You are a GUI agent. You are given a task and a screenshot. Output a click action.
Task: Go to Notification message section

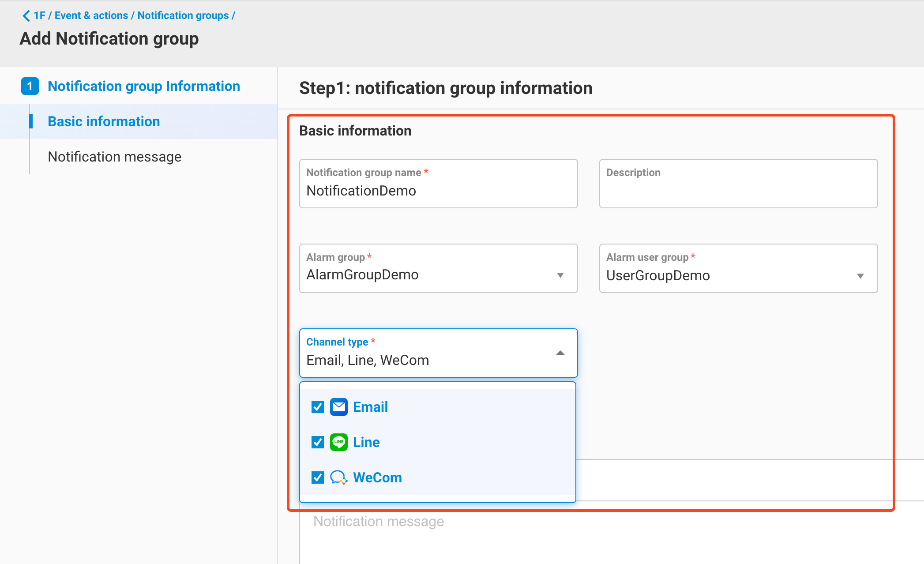point(114,157)
